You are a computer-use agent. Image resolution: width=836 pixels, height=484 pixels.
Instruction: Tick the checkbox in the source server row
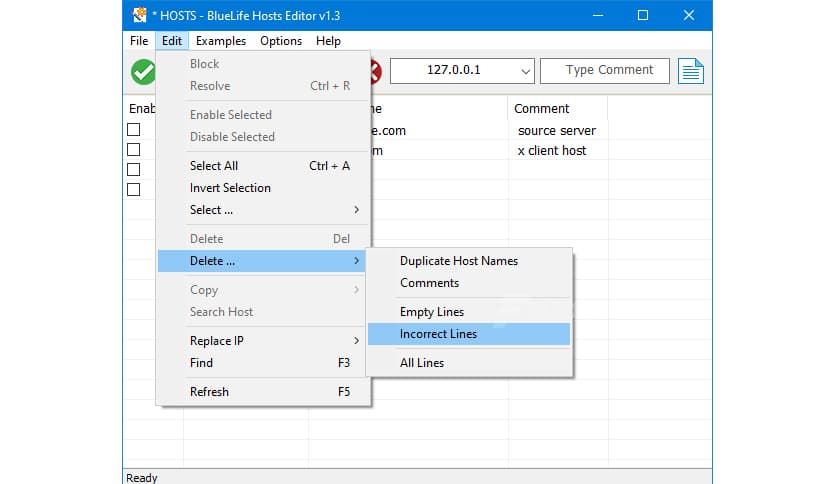(134, 130)
